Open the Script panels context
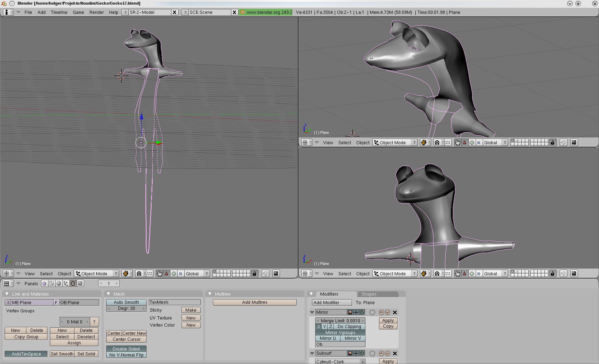The height and width of the screenshot is (364, 599). [x=52, y=284]
